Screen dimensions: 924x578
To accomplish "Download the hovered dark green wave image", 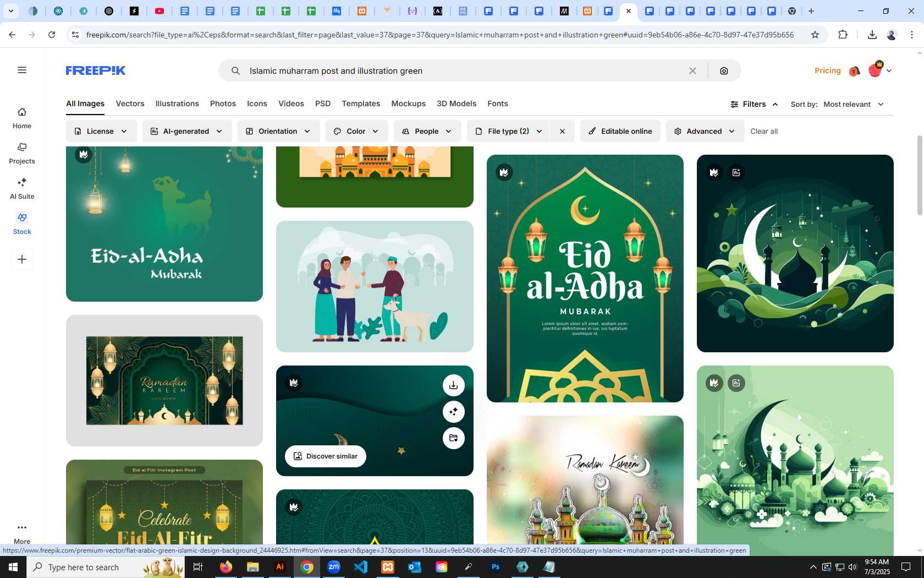I will (x=453, y=385).
